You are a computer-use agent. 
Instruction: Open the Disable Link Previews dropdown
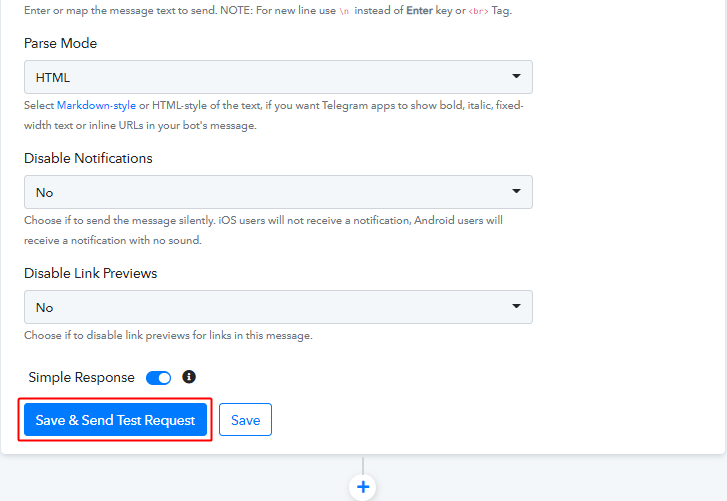coord(278,307)
